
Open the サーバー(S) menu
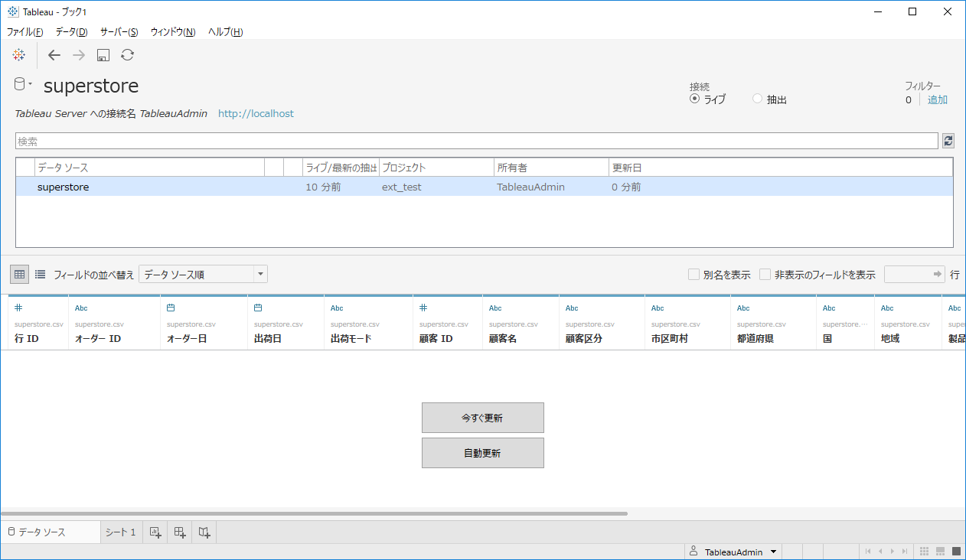click(119, 31)
